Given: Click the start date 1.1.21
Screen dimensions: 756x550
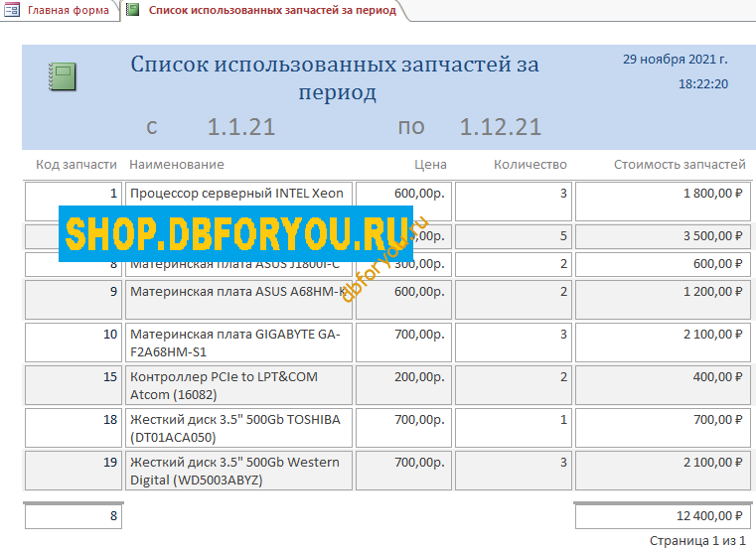Looking at the screenshot, I should pyautogui.click(x=241, y=127).
